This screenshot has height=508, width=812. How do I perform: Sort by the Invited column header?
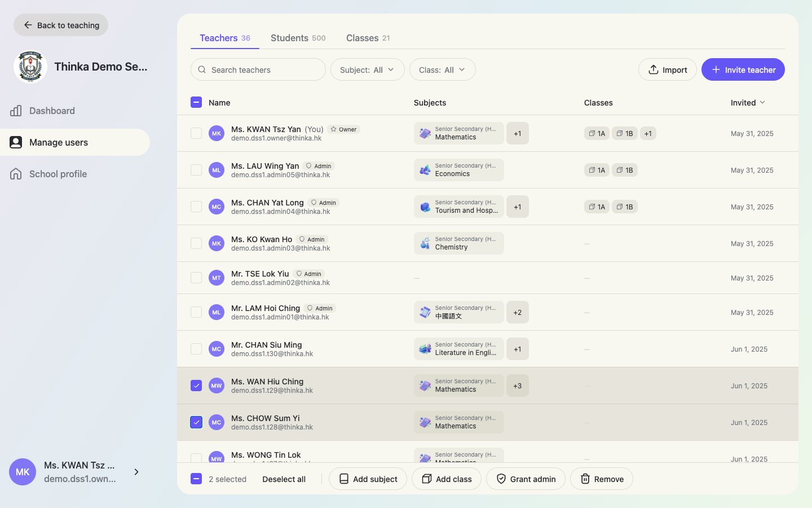(748, 103)
